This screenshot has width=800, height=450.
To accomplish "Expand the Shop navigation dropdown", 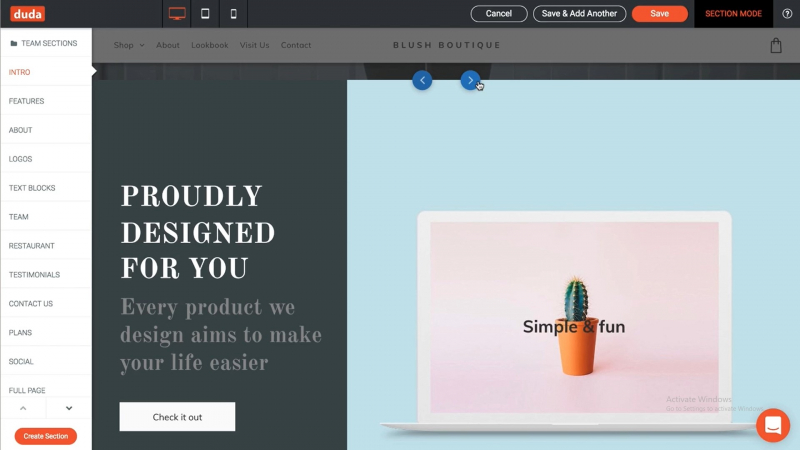I will [x=129, y=45].
